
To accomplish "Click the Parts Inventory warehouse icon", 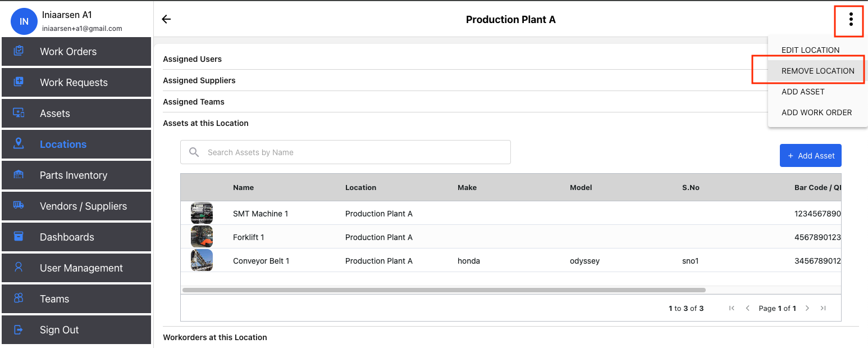I will (x=19, y=175).
